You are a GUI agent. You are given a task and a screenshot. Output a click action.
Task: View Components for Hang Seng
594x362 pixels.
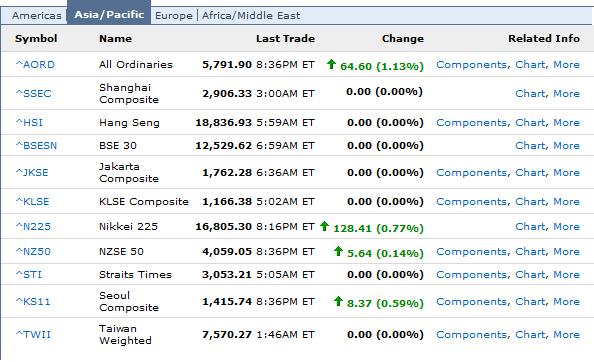(472, 123)
